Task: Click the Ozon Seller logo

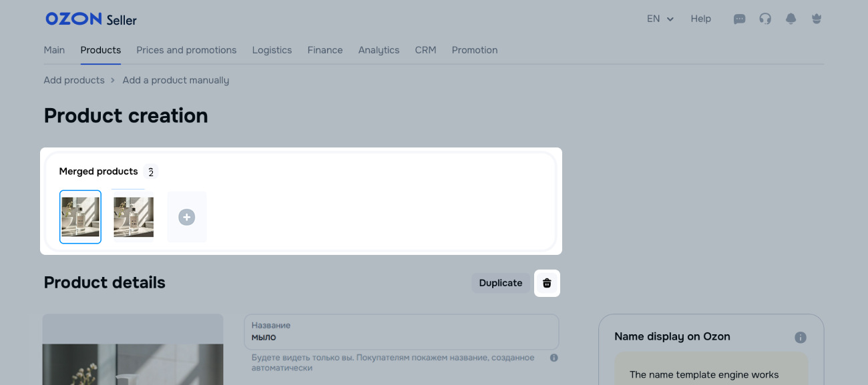Action: click(91, 19)
